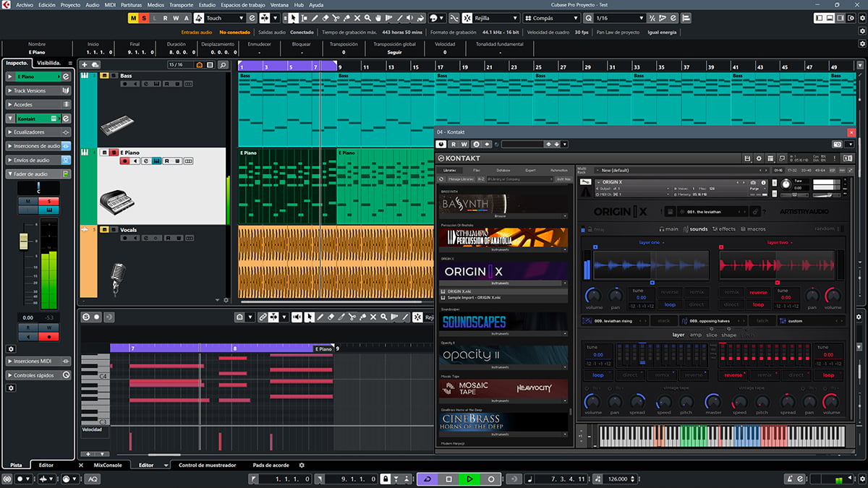Image resolution: width=868 pixels, height=488 pixels.
Task: Open the Origin X effects page
Action: click(723, 229)
